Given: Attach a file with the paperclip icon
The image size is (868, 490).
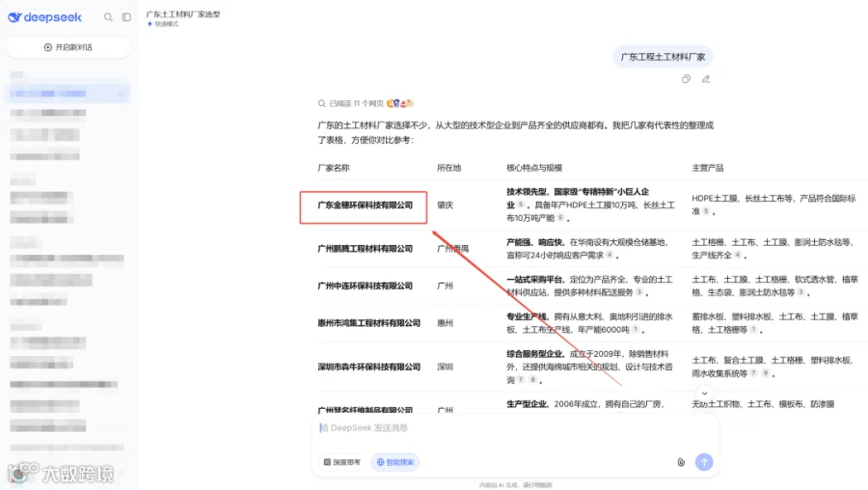Looking at the screenshot, I should (681, 462).
